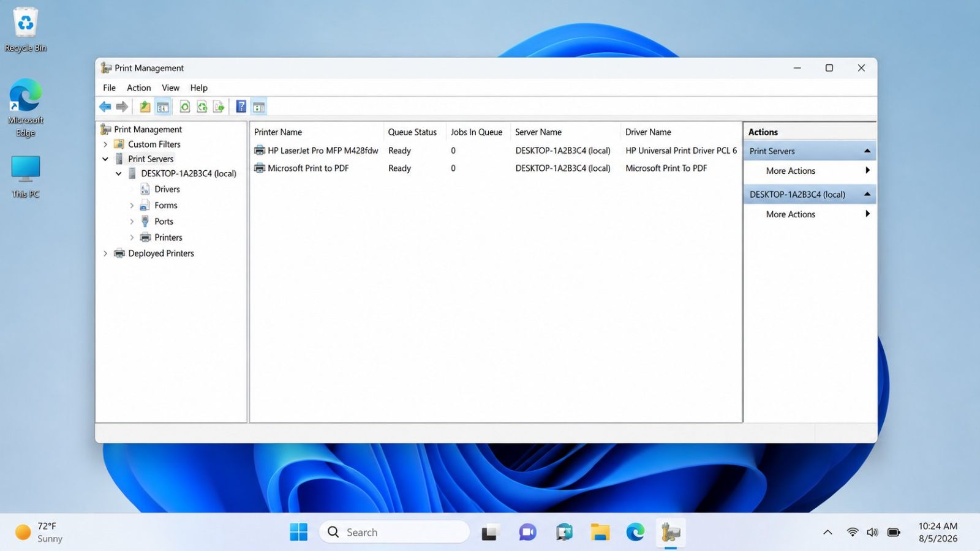This screenshot has height=551, width=980.
Task: Collapse the DESKTOP-1A2B3C4 (local) tree node
Action: 119,174
